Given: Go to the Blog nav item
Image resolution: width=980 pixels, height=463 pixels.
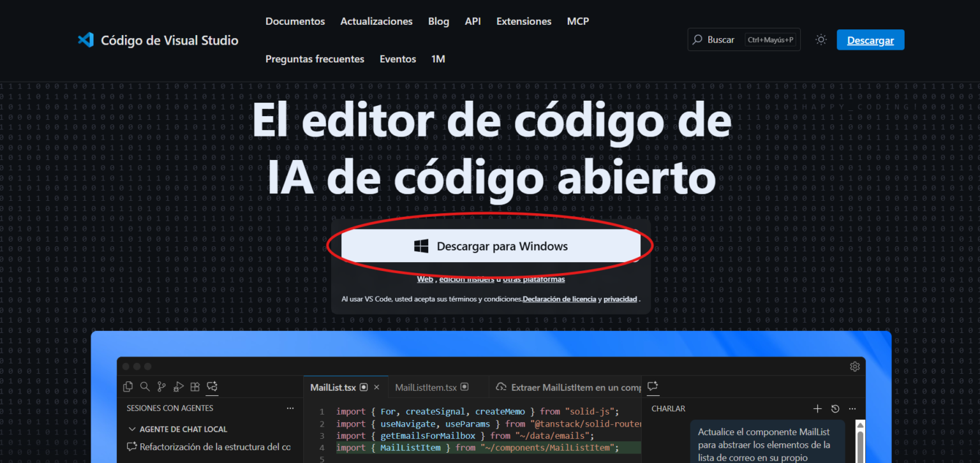Looking at the screenshot, I should (438, 21).
